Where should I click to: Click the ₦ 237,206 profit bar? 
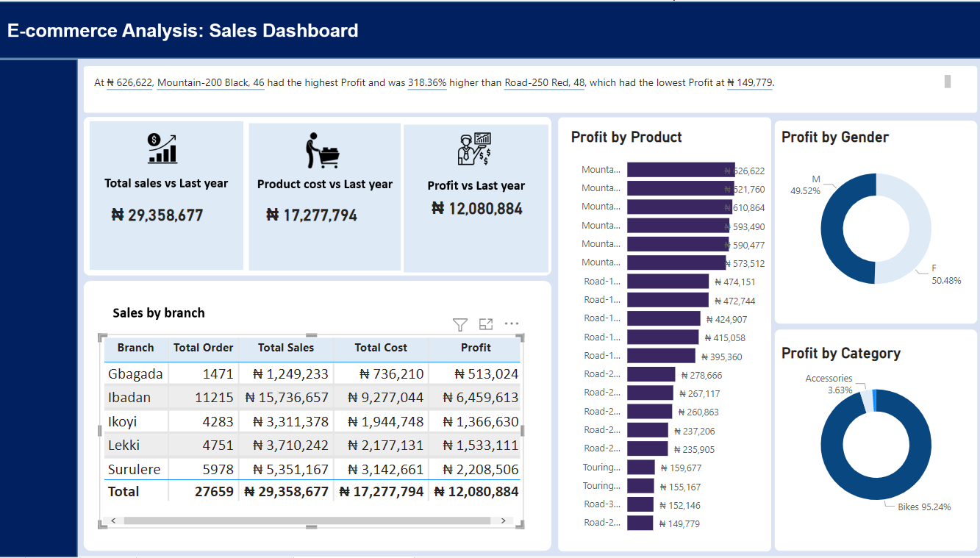(648, 430)
